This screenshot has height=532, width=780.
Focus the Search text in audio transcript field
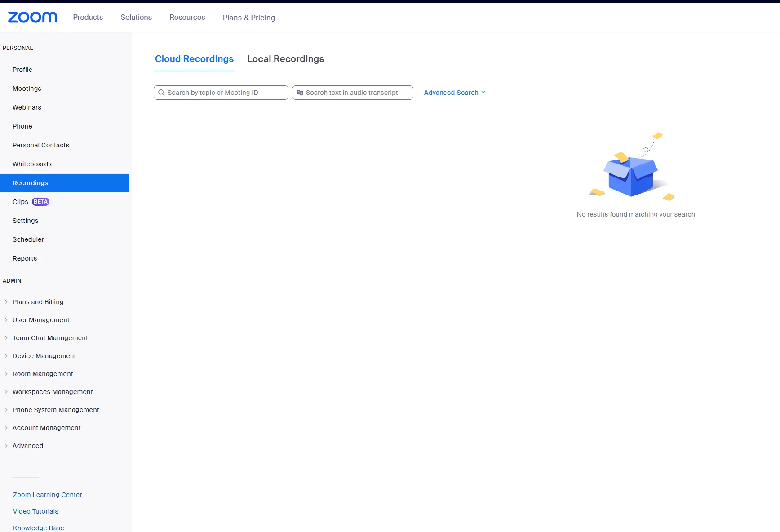tap(353, 93)
